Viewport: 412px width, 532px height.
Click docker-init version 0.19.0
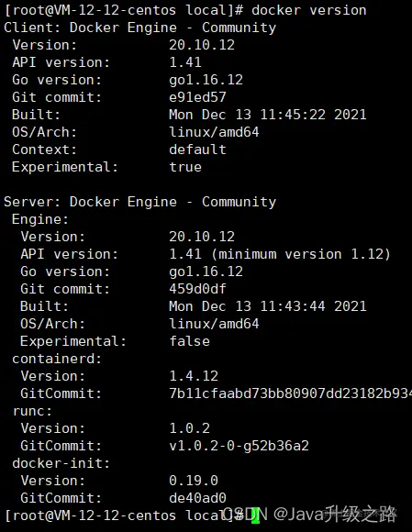click(194, 481)
